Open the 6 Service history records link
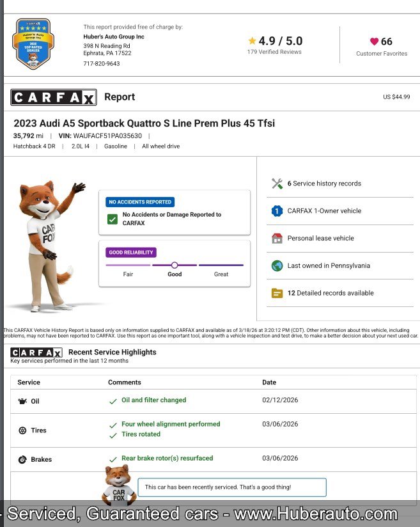 (324, 184)
